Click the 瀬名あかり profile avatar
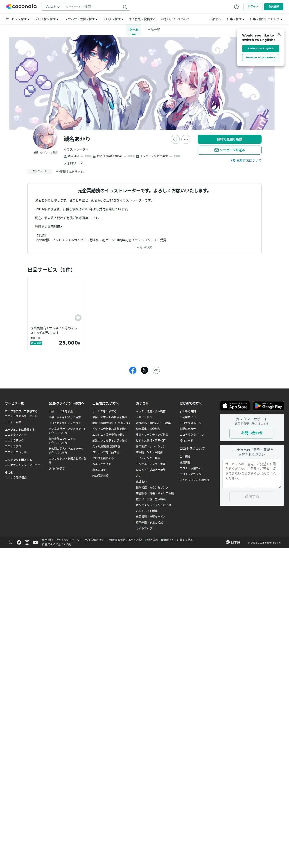289x868 pixels. click(45, 136)
